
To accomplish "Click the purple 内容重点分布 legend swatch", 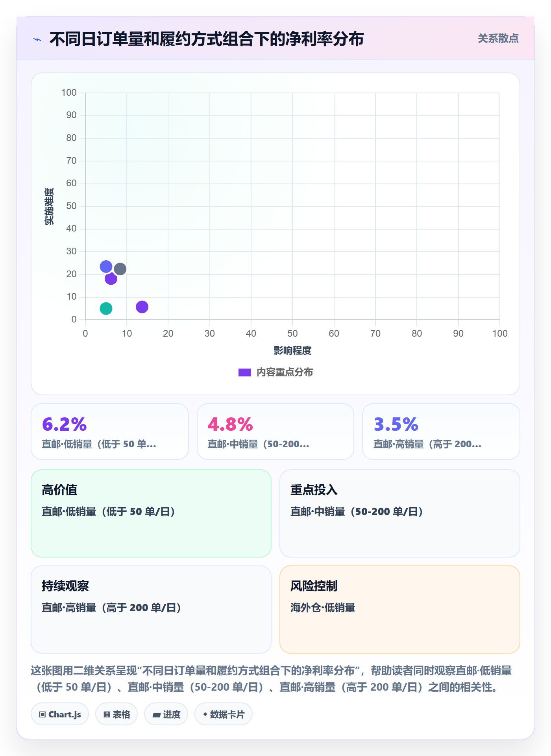I will (x=245, y=372).
